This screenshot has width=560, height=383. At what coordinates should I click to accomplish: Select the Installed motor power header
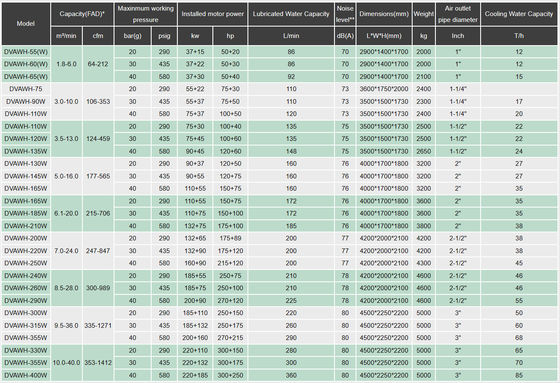(212, 14)
